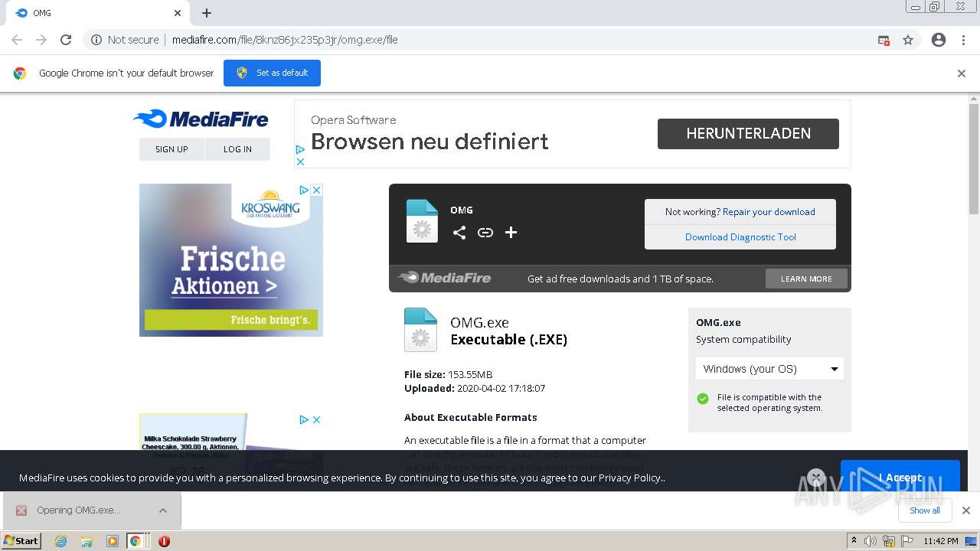Click the browser forward arrow

(x=41, y=40)
